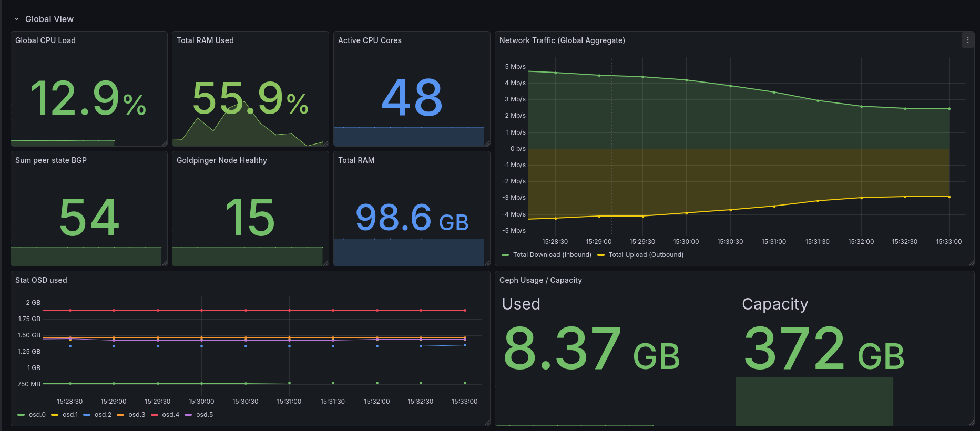The image size is (980, 431).
Task: Open the Sum peer state BGP title dropdown
Action: click(x=51, y=160)
